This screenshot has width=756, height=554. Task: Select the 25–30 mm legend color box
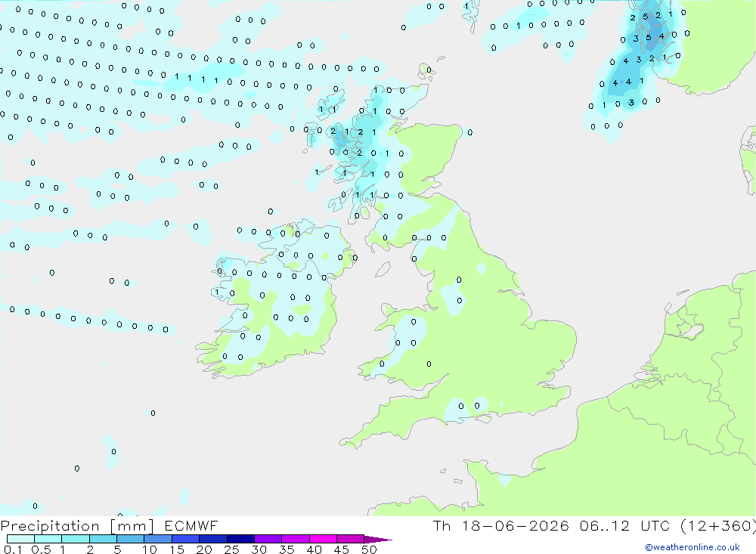[240, 539]
